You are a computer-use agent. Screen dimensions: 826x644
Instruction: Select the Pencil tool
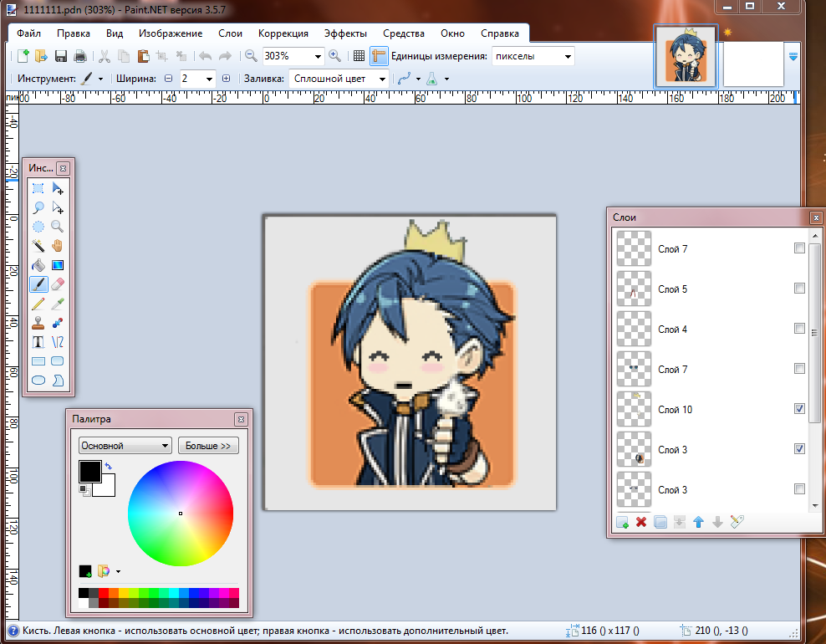tap(38, 304)
